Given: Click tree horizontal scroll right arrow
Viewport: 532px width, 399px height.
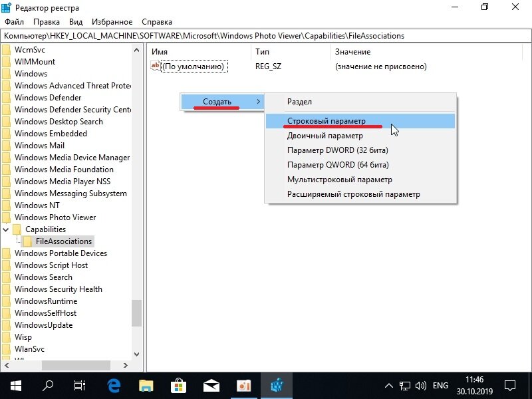Looking at the screenshot, I should point(126,365).
